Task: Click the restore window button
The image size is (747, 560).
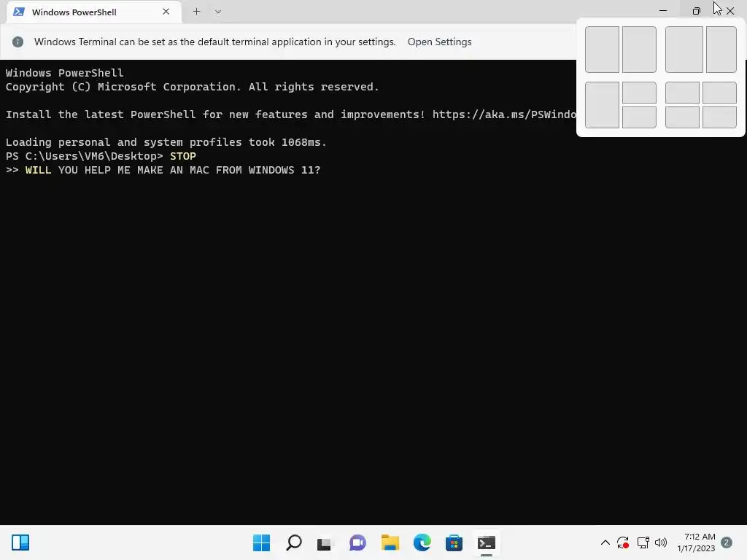Action: 696,10
